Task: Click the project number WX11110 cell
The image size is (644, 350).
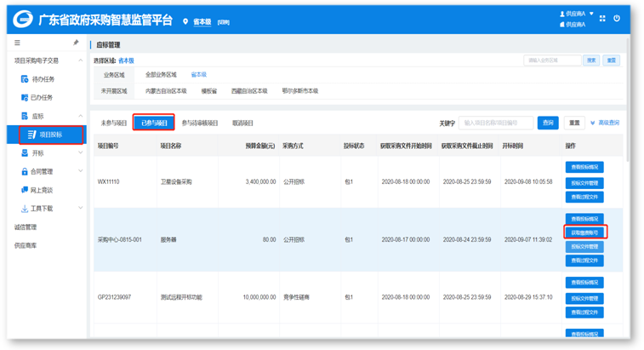Action: tap(108, 181)
